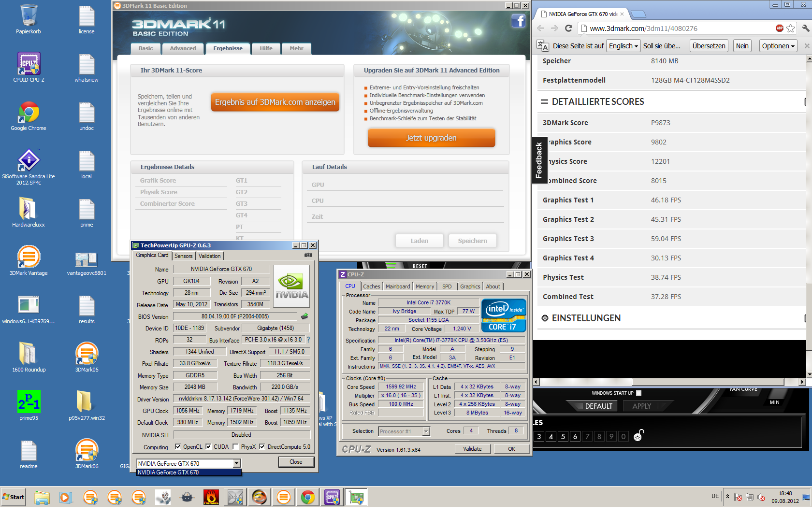Open Windows Media Player from the taskbar
812x515 pixels.
click(66, 497)
